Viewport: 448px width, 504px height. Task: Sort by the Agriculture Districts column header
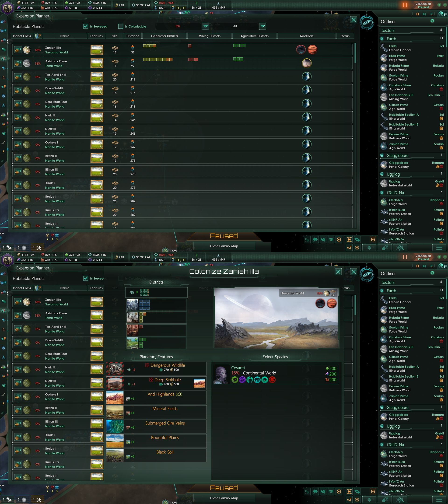tap(254, 36)
